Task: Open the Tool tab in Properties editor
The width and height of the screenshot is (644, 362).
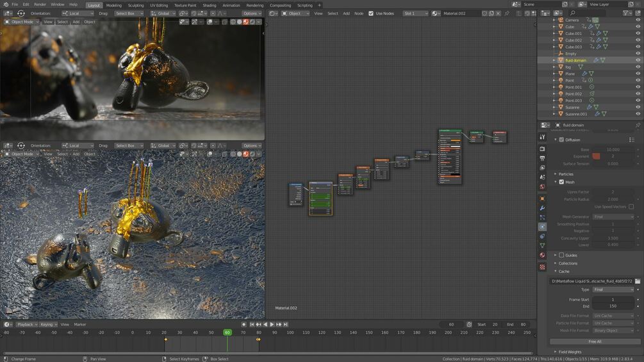Action: pyautogui.click(x=542, y=137)
